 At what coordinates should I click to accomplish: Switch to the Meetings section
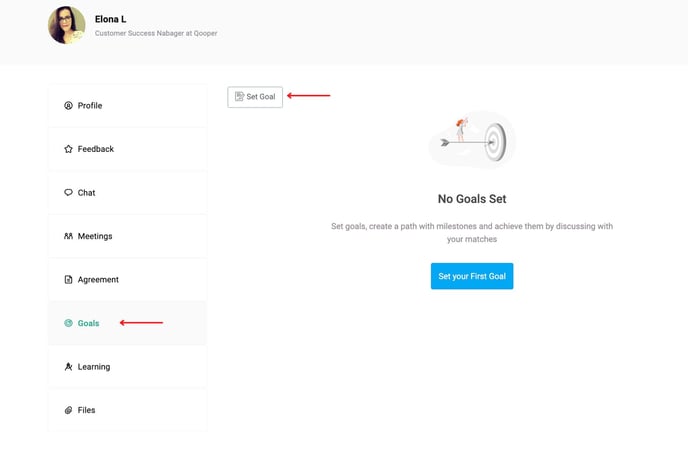coord(95,237)
